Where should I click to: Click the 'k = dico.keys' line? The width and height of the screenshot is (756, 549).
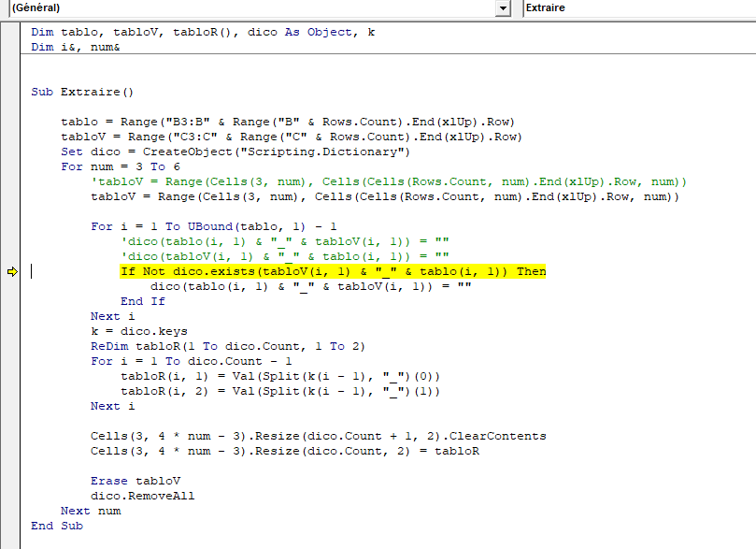[139, 331]
